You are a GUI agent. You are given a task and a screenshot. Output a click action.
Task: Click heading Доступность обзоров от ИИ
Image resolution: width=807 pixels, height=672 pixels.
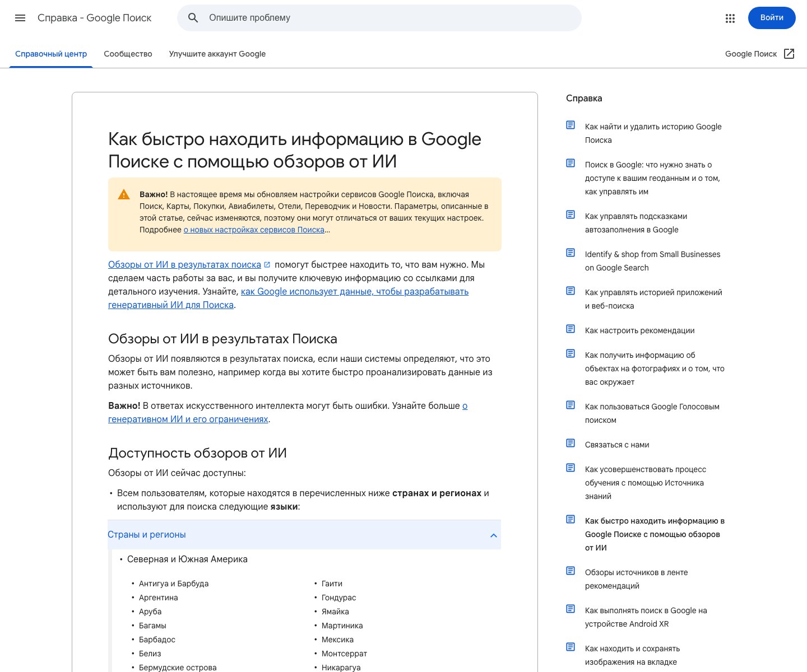[x=197, y=453]
